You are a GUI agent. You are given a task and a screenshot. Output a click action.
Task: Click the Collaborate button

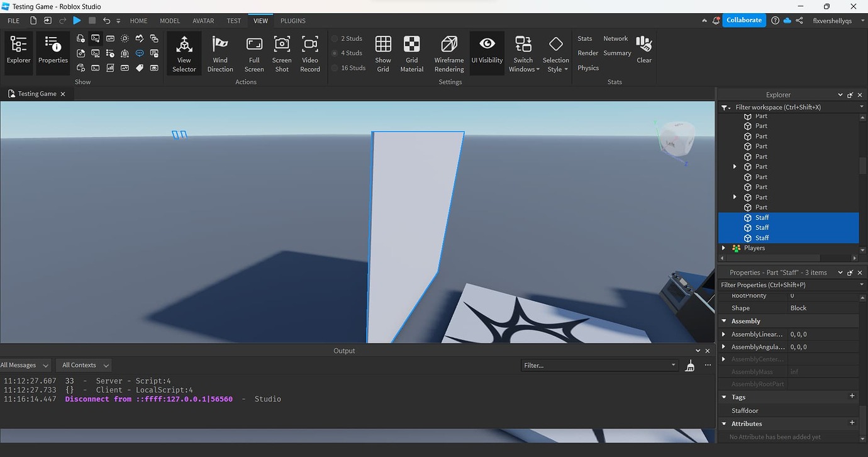pos(744,20)
